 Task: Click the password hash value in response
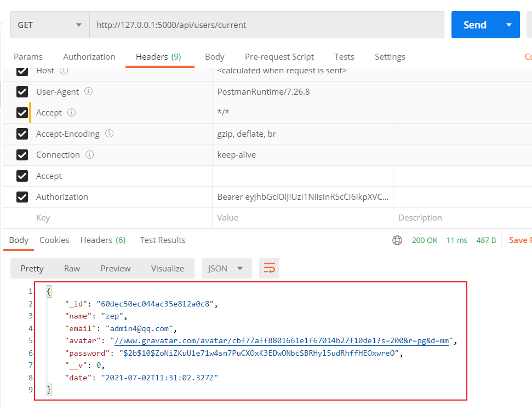coord(259,354)
